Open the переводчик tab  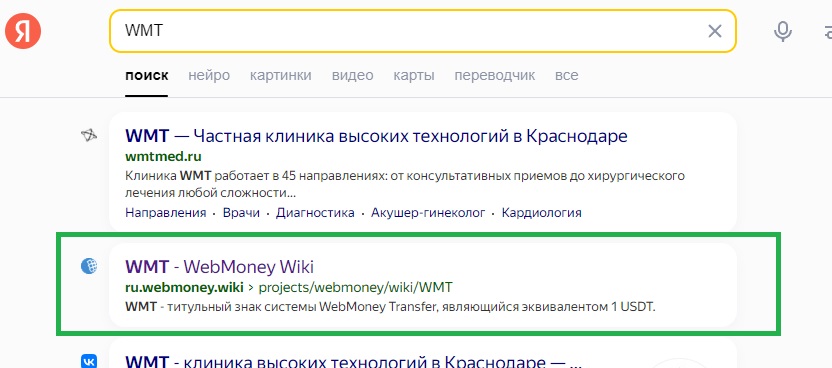pyautogui.click(x=495, y=75)
